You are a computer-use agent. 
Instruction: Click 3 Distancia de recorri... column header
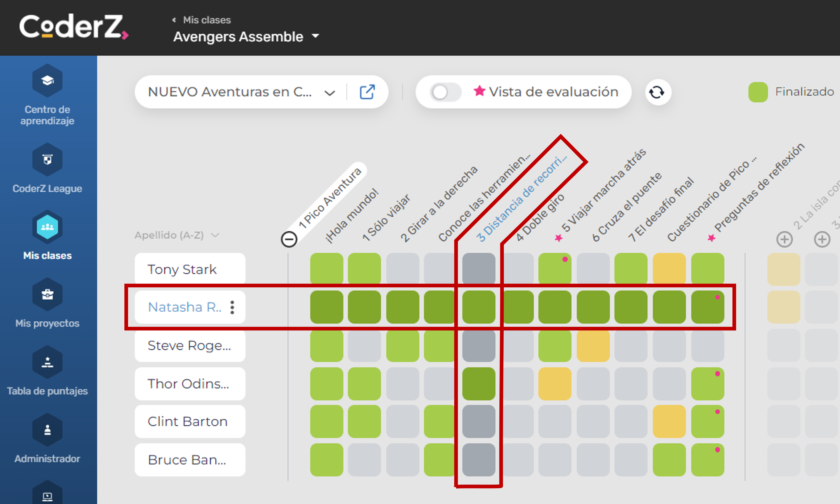tap(522, 198)
